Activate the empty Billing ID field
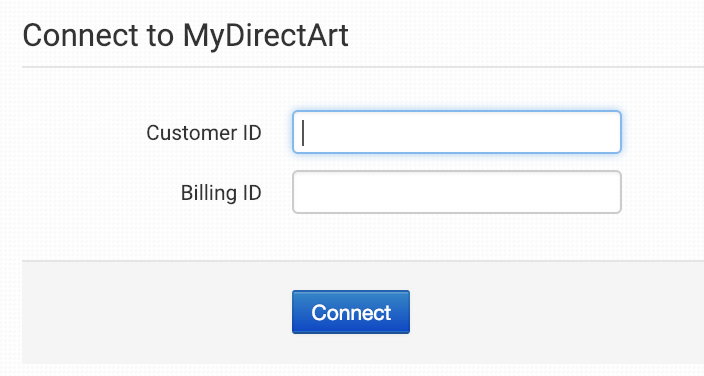Screen dimensions: 704x376 (x=457, y=192)
